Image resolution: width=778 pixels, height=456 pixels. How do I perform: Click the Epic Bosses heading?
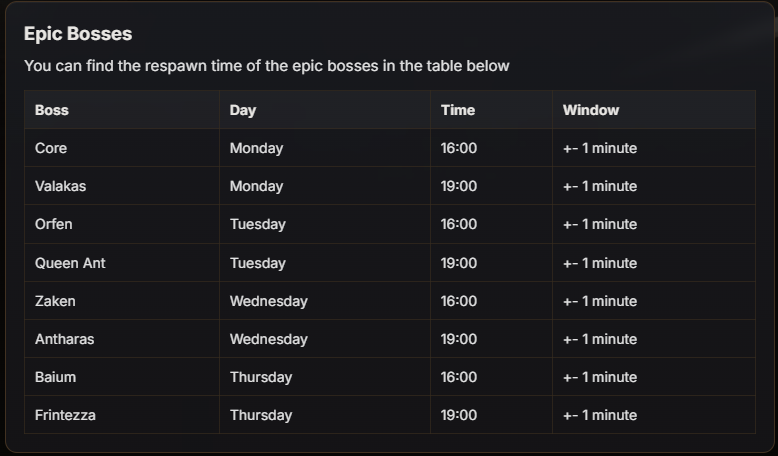78,34
